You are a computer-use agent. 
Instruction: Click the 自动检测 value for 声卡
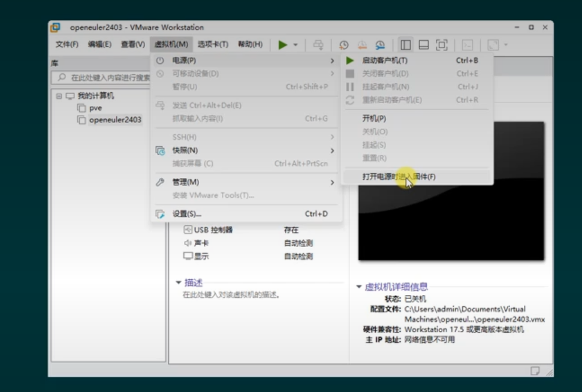(x=298, y=243)
